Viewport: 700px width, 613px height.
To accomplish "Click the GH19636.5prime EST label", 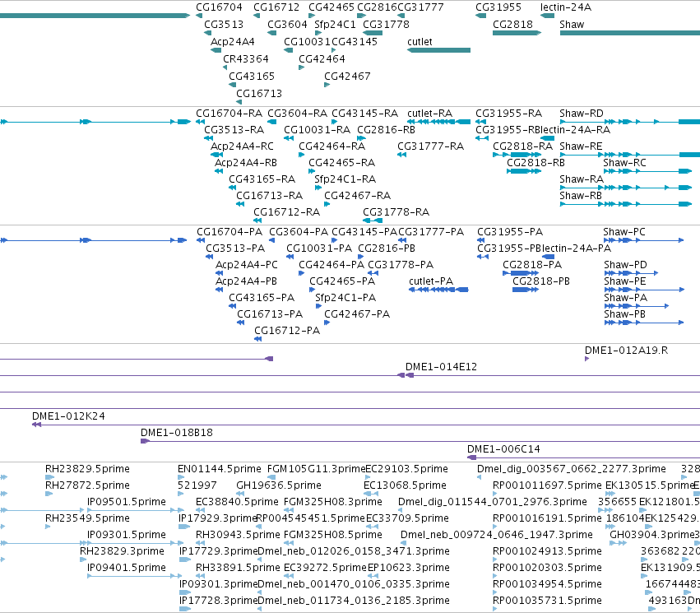I will pyautogui.click(x=279, y=485).
